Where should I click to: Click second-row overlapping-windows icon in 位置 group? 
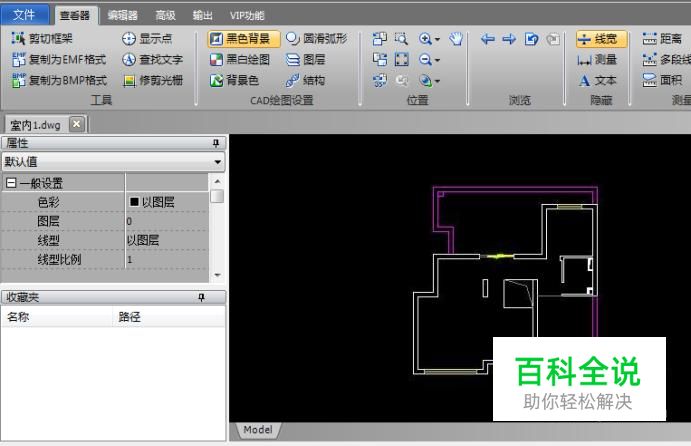379,59
